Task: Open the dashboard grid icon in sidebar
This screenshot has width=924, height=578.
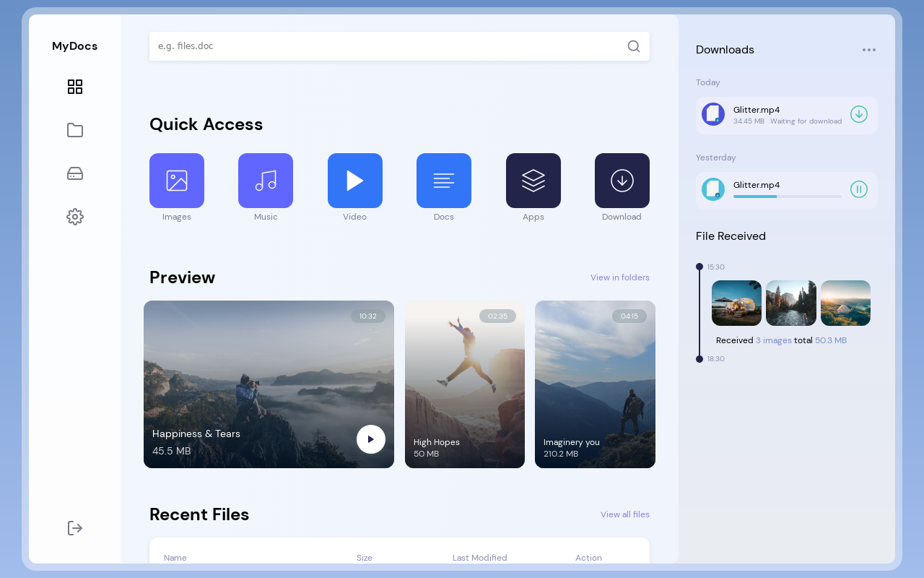Action: 75,87
